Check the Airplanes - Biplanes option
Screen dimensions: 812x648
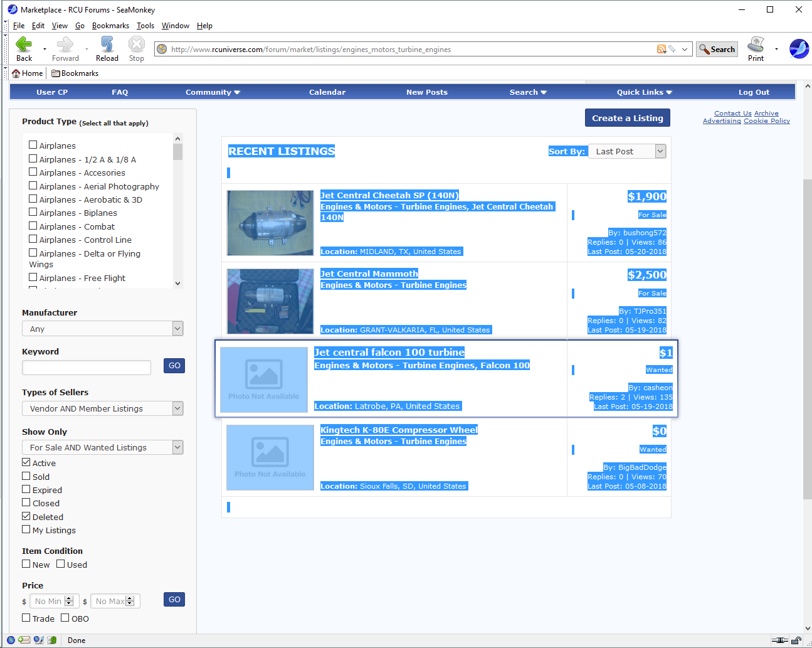33,213
